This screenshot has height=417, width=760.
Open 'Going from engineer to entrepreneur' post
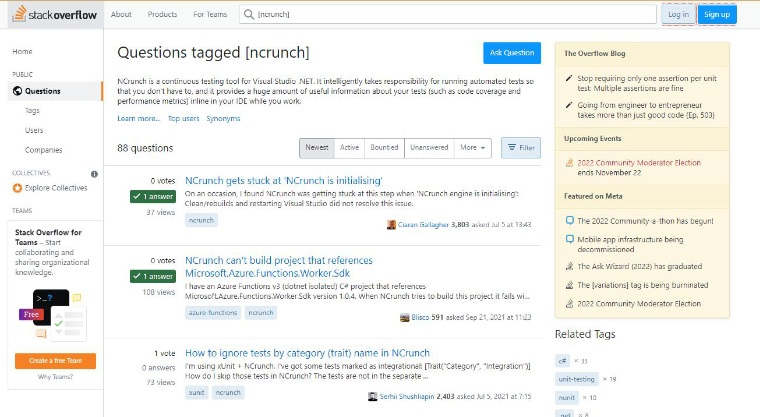646,110
